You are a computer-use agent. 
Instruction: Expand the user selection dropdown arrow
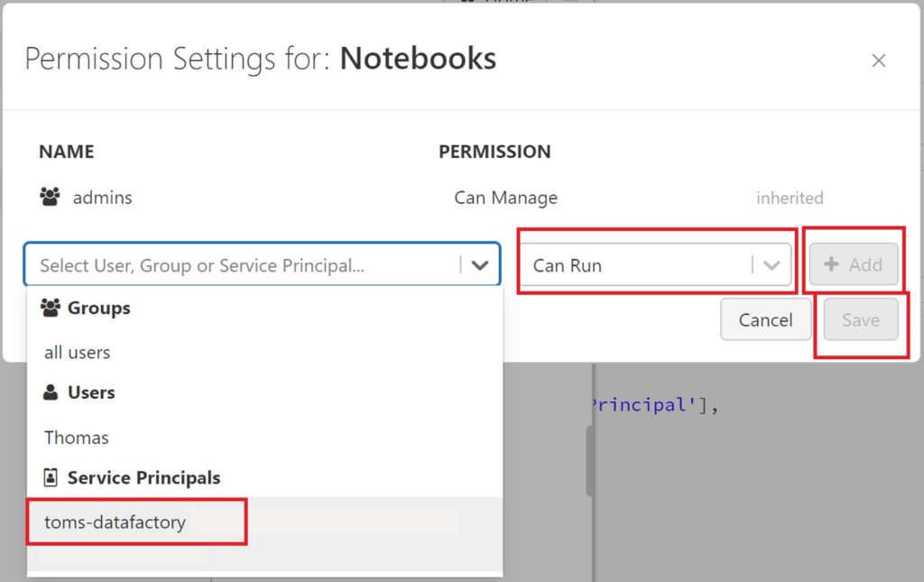click(x=480, y=265)
